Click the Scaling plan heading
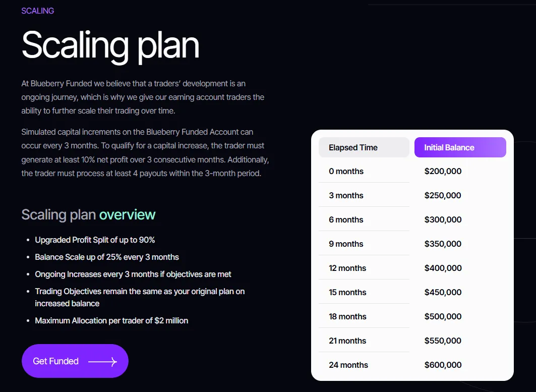Screen dimensions: 536x392 click(x=110, y=45)
